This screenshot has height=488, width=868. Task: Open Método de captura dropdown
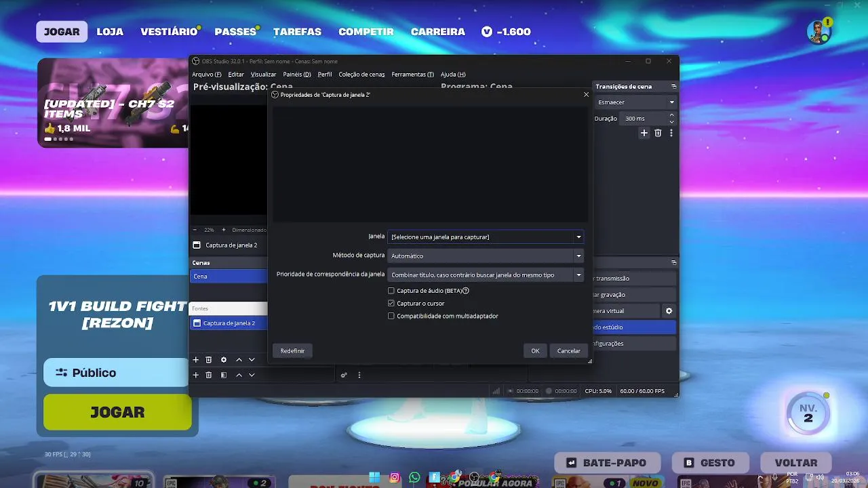(486, 256)
